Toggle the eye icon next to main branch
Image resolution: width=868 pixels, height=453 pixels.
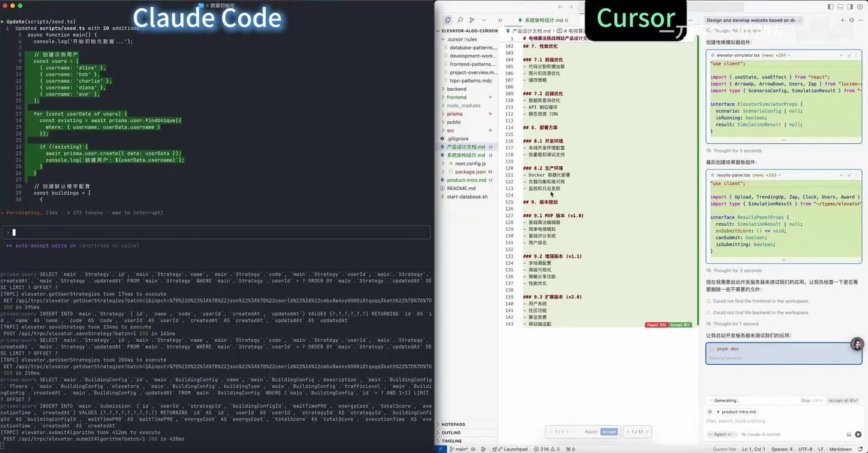pyautogui.click(x=473, y=448)
